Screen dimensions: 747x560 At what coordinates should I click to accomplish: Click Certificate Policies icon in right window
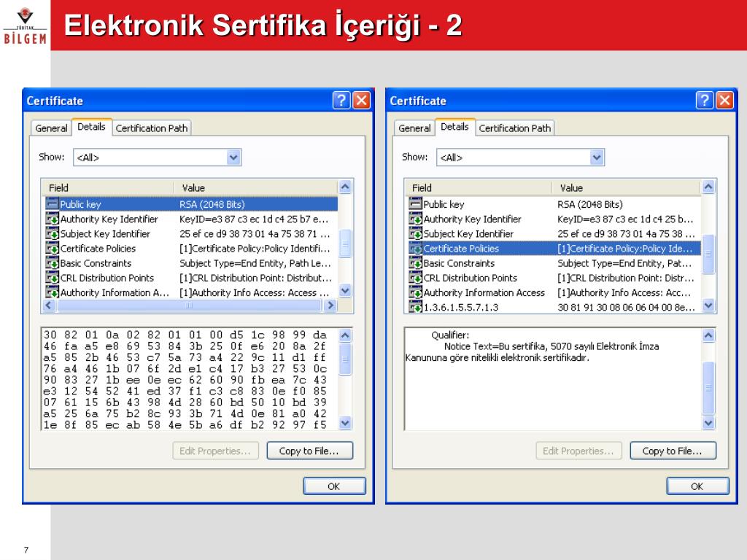point(415,248)
